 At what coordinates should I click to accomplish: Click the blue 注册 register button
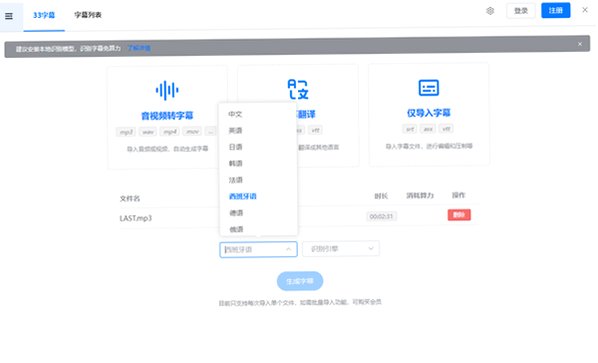556,10
